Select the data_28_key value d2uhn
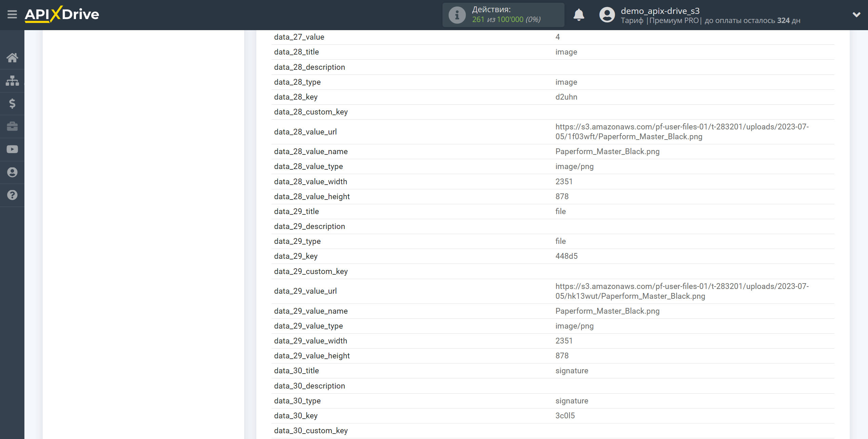868x439 pixels. 566,97
